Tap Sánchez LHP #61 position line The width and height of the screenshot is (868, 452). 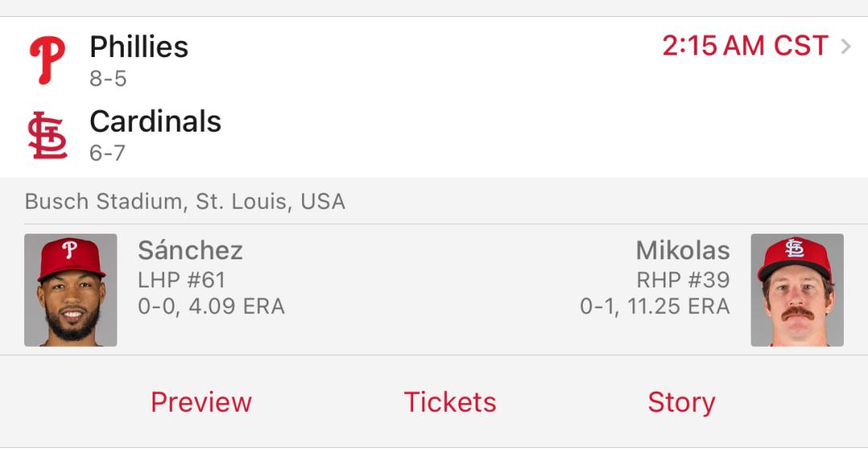[182, 280]
